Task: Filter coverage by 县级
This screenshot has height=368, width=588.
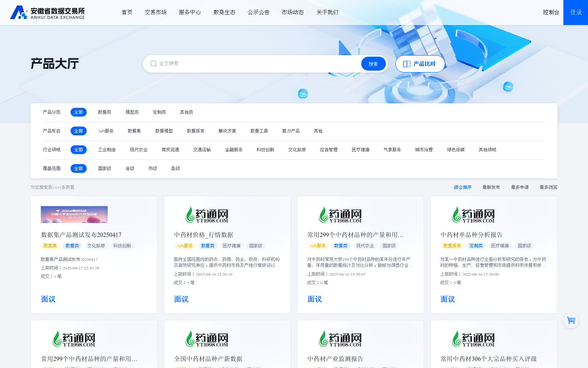Action: pos(175,169)
